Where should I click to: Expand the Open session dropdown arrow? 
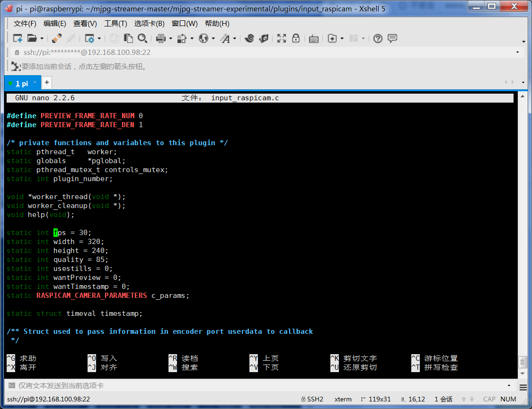coord(42,39)
